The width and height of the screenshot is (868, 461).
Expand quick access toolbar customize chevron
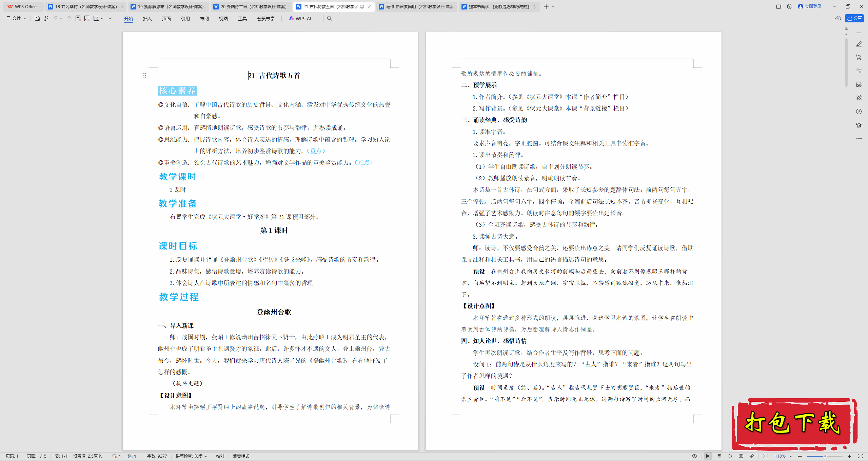pyautogui.click(x=110, y=18)
